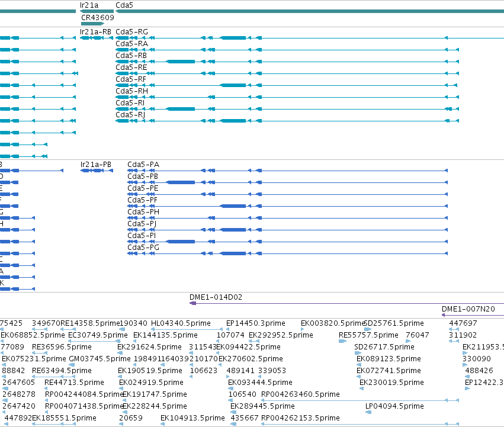
Task: Open the Cda5-RB transcript
Action: point(287,62)
